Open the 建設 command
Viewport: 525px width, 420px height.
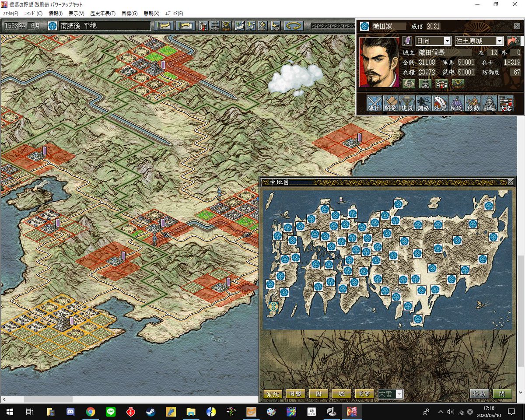[x=407, y=103]
